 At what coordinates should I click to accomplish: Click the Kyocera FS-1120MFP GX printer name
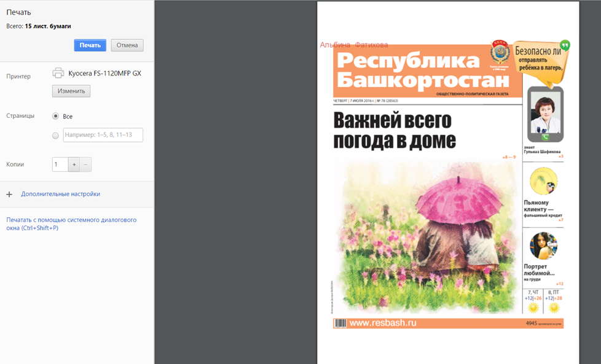(104, 73)
